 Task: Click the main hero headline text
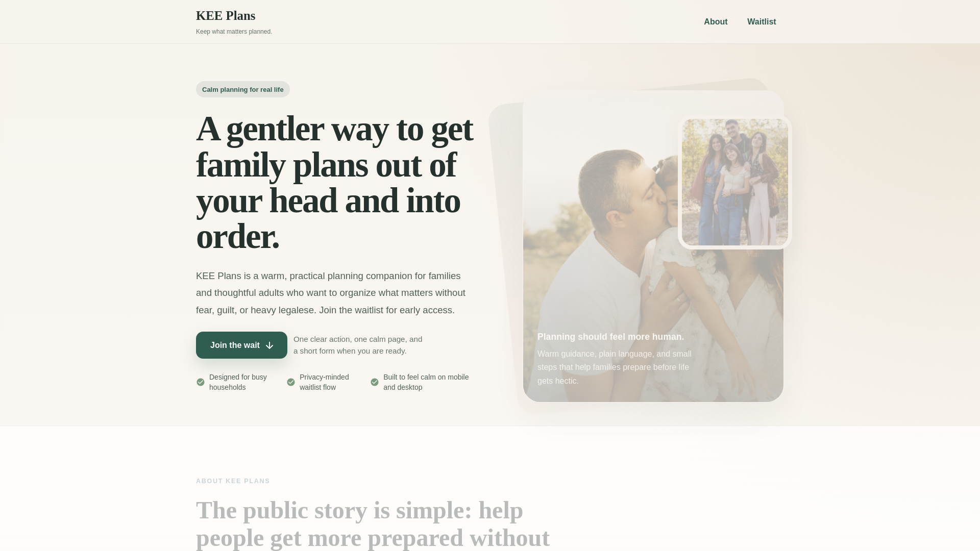point(335,183)
